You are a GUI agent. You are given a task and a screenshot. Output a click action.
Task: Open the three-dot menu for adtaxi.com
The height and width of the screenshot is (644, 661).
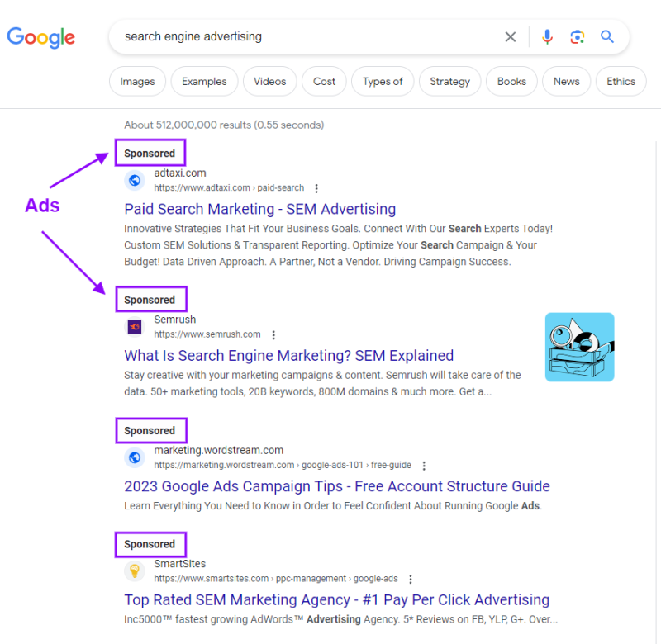coord(316,187)
